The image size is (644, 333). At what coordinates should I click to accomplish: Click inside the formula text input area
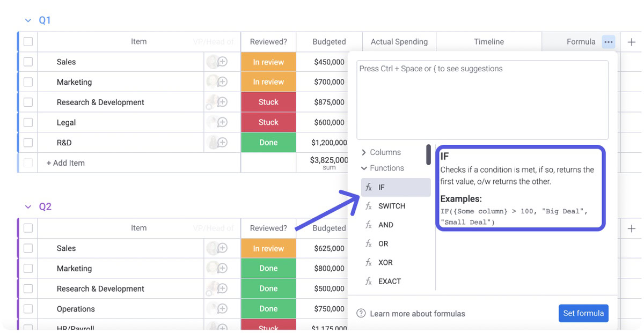(482, 100)
